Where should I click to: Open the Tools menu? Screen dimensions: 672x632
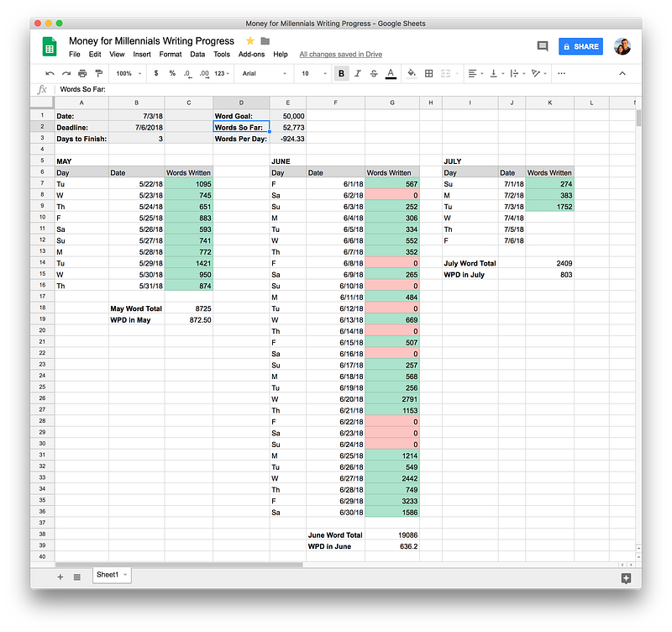(222, 55)
